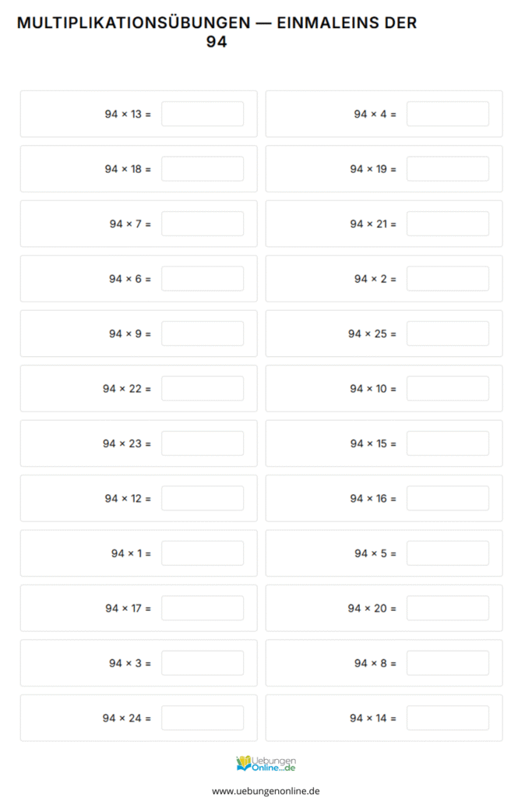Click the 94 × 25 answer field
532x798 pixels.
click(448, 334)
